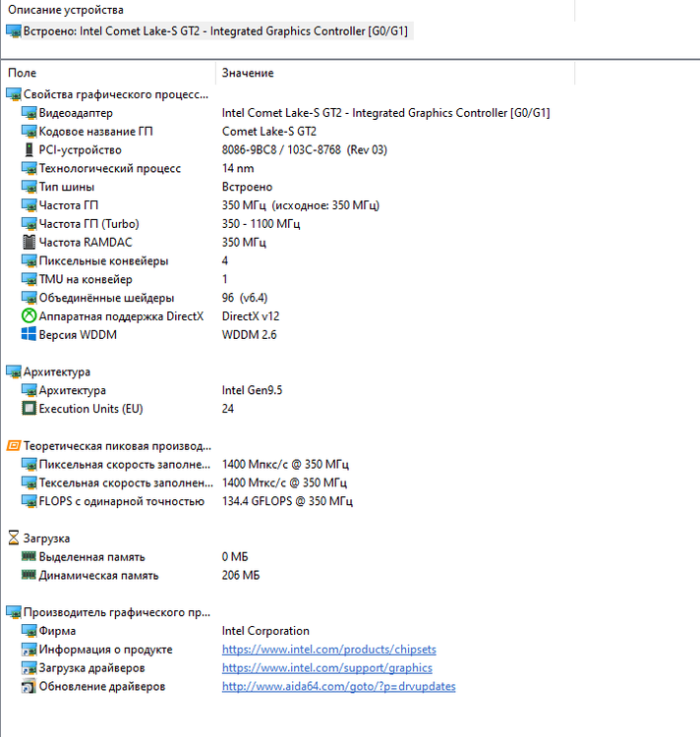Click the Intel Corporation value
The height and width of the screenshot is (737, 700).
pos(265,631)
